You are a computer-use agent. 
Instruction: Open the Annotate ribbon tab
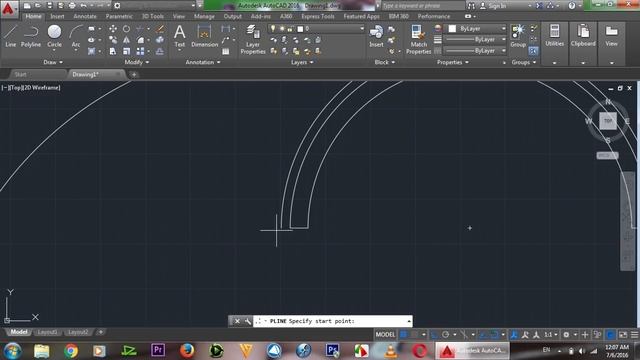tap(85, 16)
